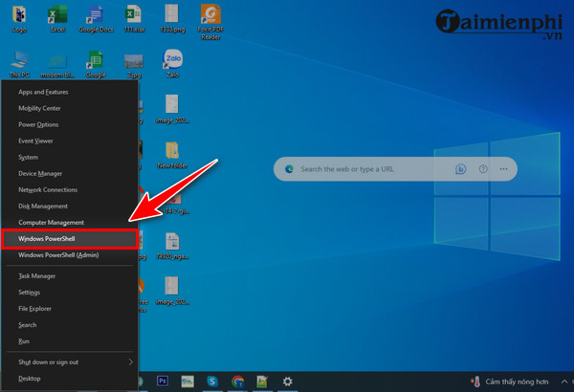This screenshot has height=392, width=574.
Task: Select the New folder icon
Action: [172, 155]
